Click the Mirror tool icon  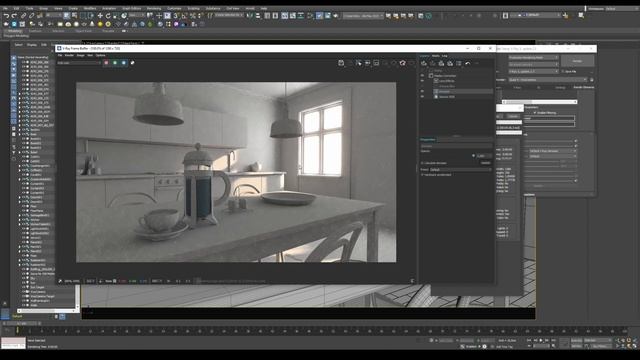[x=250, y=16]
